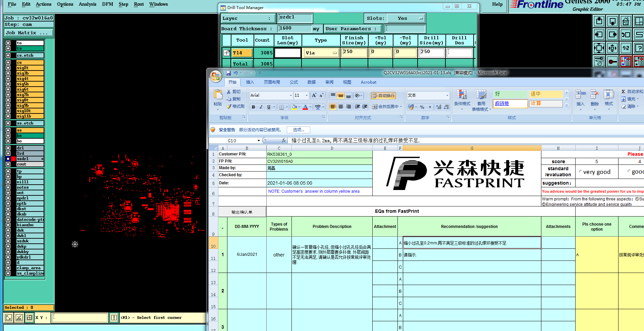Viewport: 644px width, 331px height.
Task: Click the help question mark icon
Action: pyautogui.click(x=639, y=48)
